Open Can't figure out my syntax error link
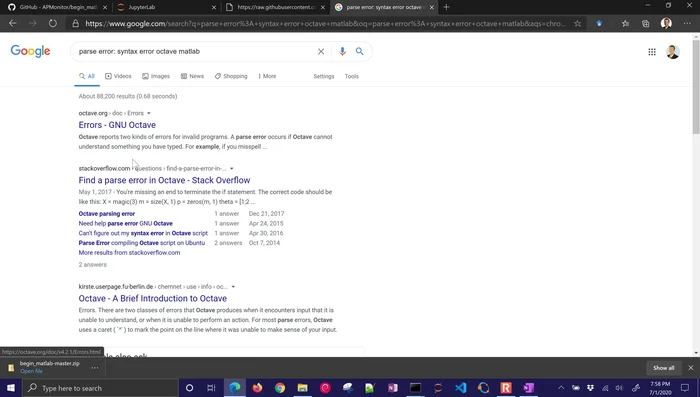Image resolution: width=700 pixels, height=397 pixels. pyautogui.click(x=143, y=233)
